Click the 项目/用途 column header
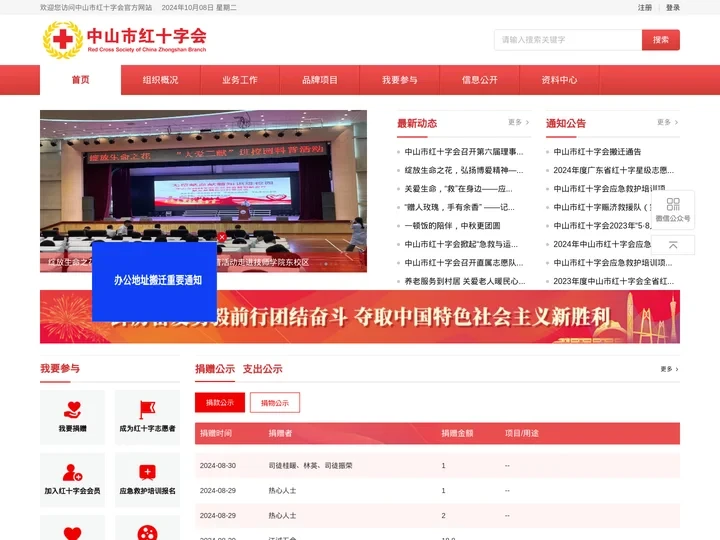 522,433
